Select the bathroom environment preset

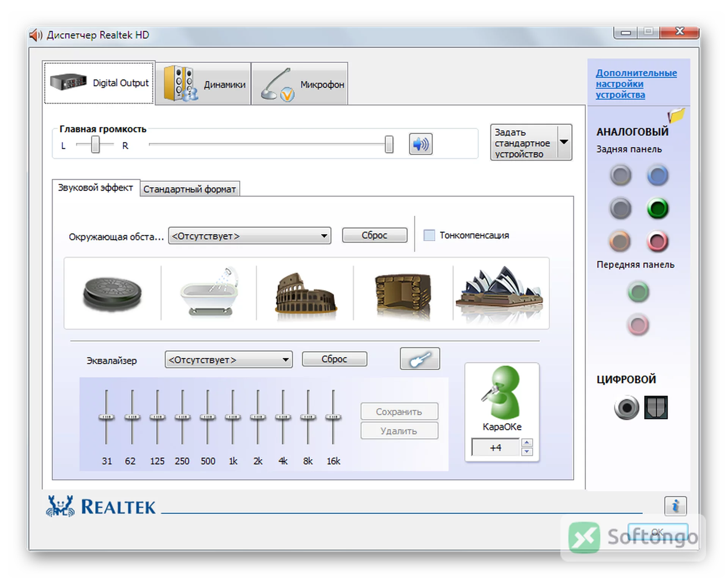209,292
